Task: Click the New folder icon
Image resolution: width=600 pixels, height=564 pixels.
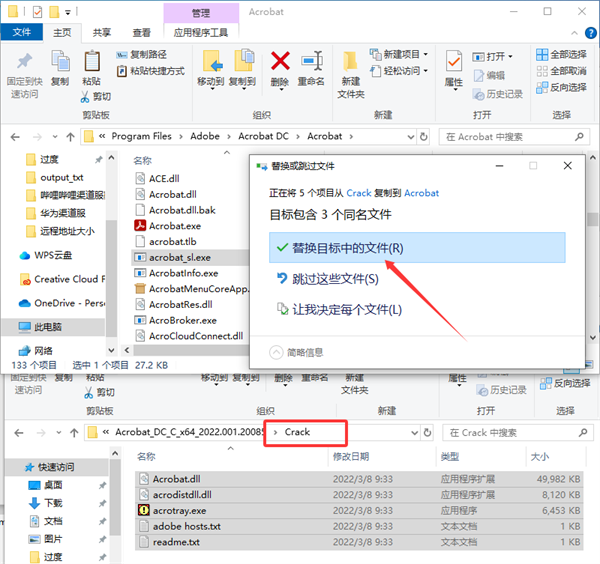Action: (351, 62)
